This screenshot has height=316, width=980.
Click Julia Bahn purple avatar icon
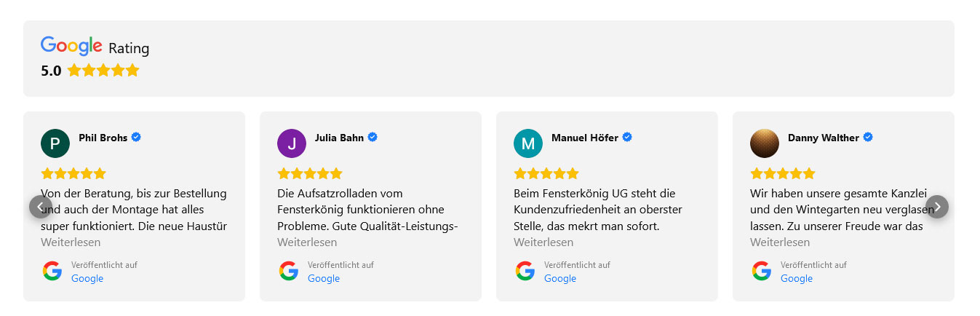(x=292, y=143)
